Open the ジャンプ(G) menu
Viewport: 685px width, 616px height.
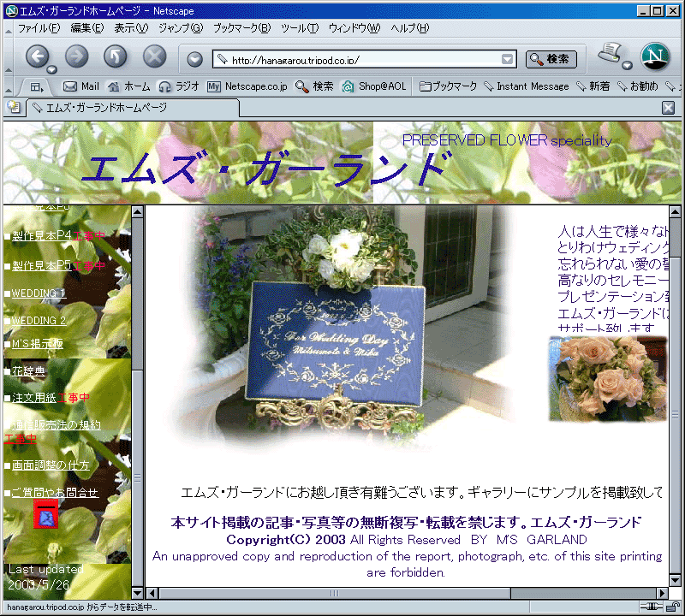181,28
